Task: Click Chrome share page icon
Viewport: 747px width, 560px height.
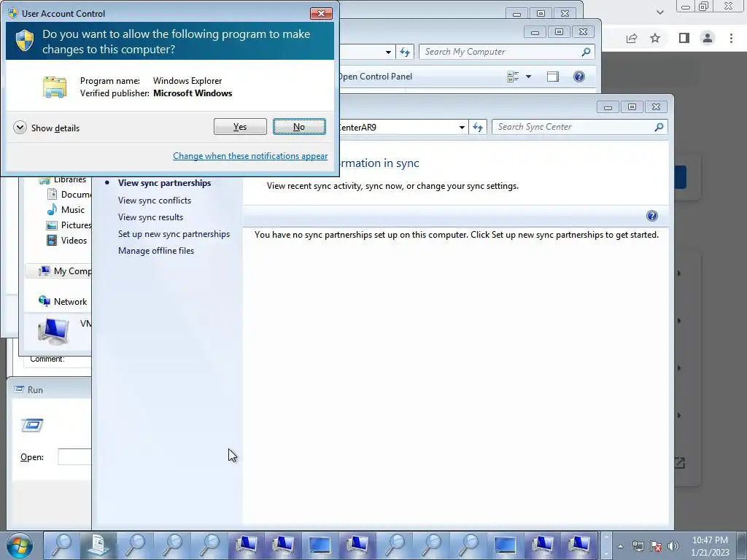Action: [632, 38]
